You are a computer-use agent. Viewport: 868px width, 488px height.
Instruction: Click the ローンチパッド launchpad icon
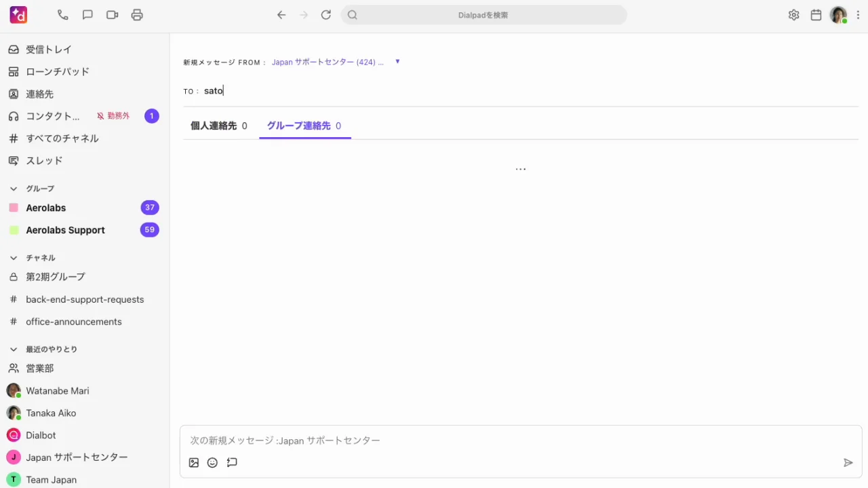(13, 72)
